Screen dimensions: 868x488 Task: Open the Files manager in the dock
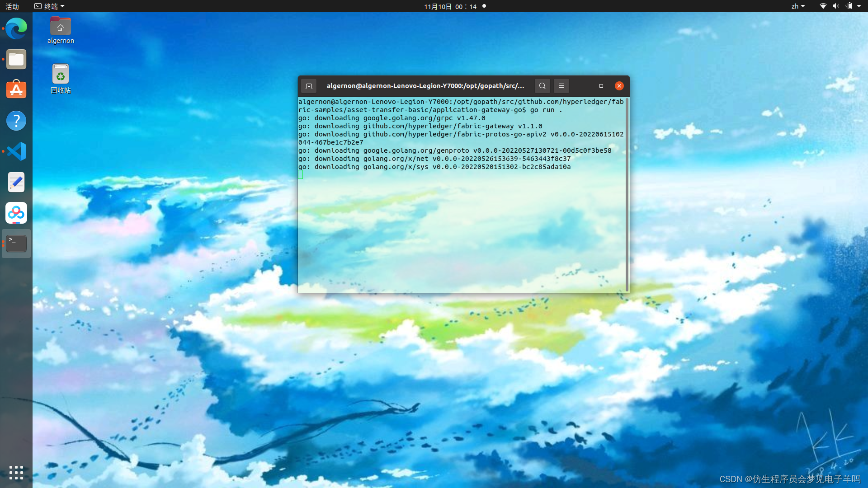coord(16,60)
